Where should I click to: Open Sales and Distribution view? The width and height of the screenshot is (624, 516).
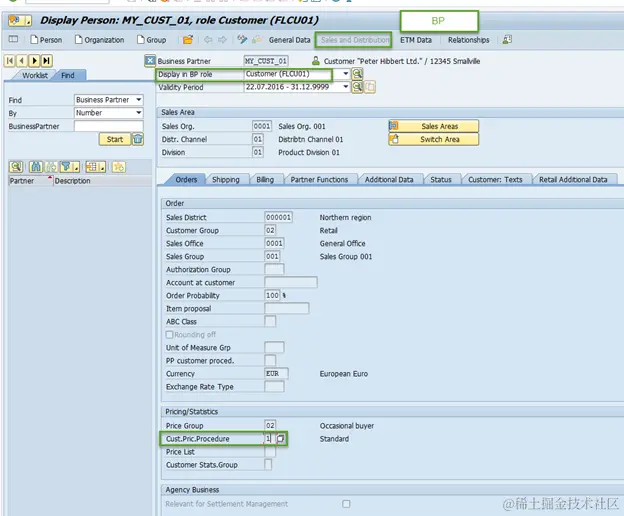pos(354,40)
